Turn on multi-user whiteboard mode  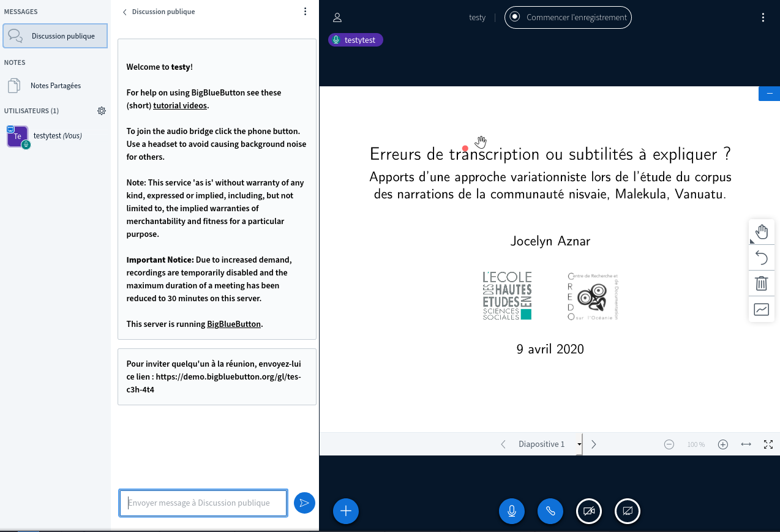(762, 309)
